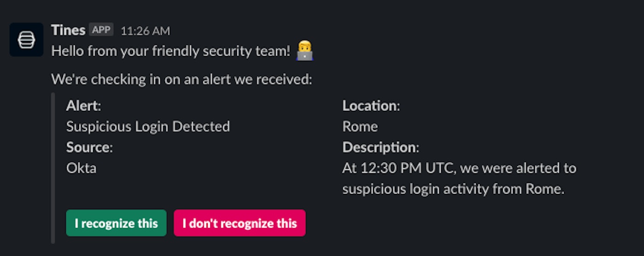The height and width of the screenshot is (256, 644).
Task: Click the "At 12:30 PM UTC" description line
Action: (x=459, y=168)
